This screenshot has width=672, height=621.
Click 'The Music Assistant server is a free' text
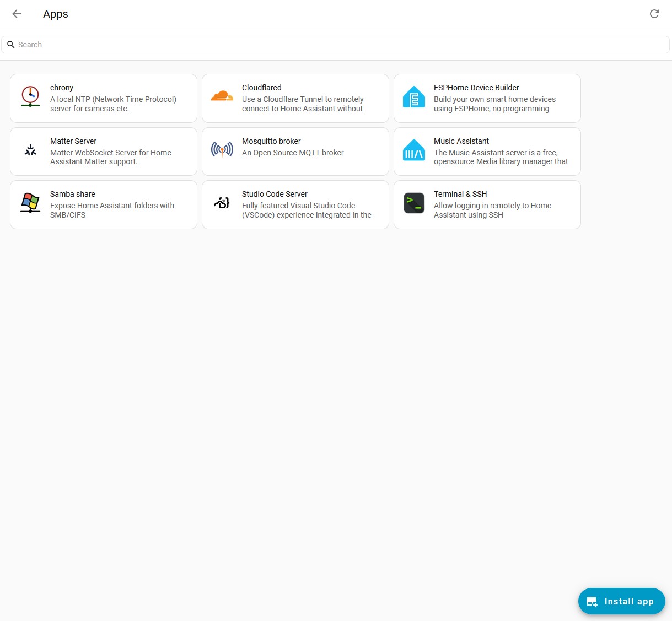[501, 157]
